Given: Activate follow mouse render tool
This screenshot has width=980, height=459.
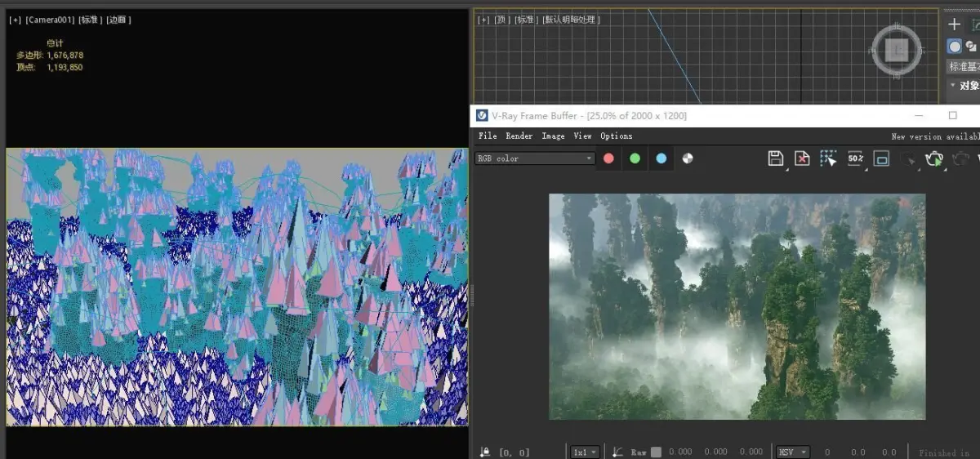Looking at the screenshot, I should [x=828, y=158].
